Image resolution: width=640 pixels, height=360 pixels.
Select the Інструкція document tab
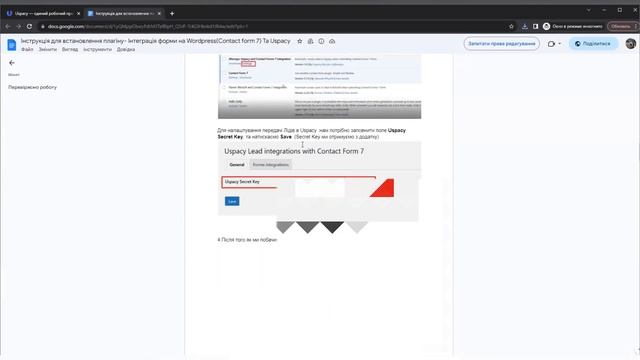(124, 13)
